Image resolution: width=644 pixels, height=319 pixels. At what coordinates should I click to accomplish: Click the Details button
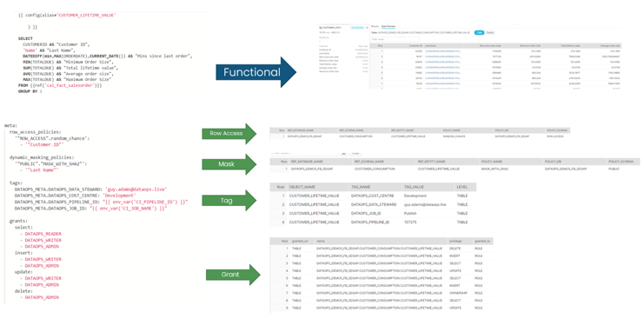click(490, 32)
